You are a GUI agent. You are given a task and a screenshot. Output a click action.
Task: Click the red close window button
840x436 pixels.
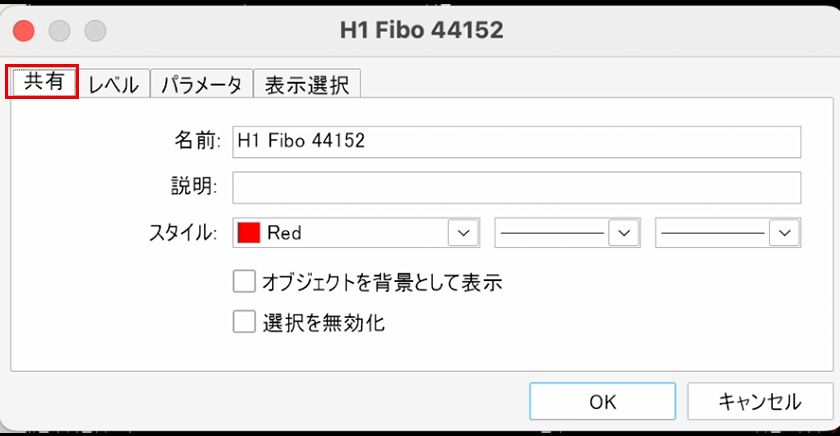24,30
